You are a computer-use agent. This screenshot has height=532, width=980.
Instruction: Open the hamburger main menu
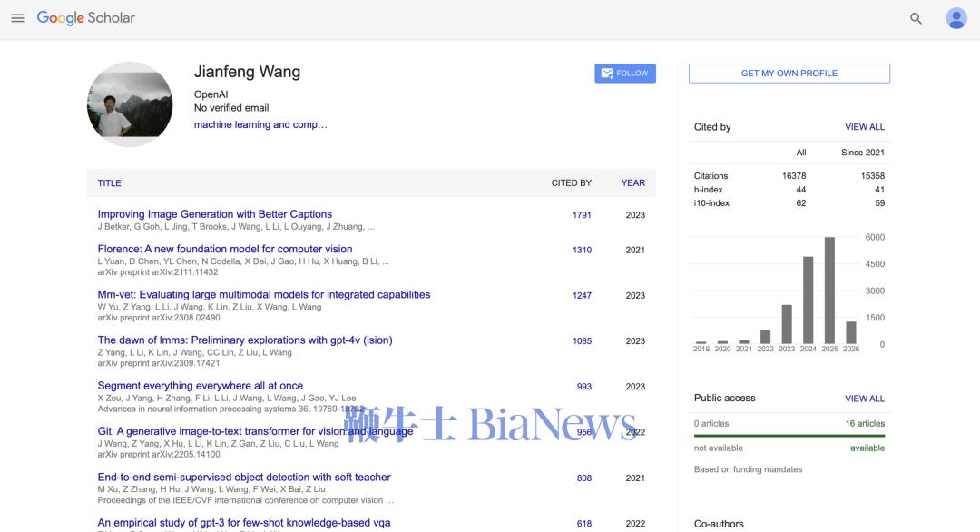(x=17, y=18)
